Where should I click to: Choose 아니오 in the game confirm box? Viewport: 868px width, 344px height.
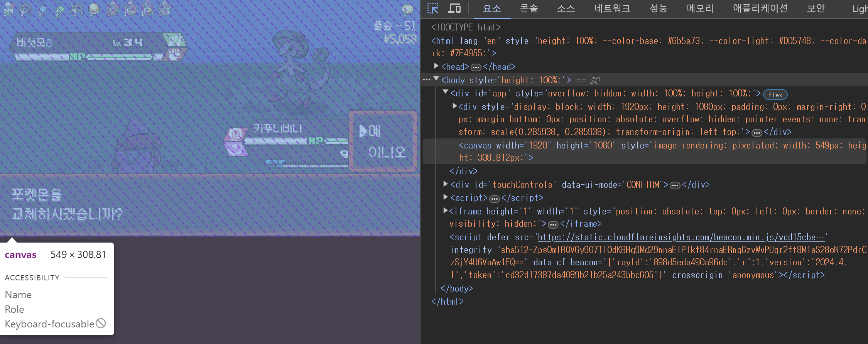pyautogui.click(x=387, y=152)
